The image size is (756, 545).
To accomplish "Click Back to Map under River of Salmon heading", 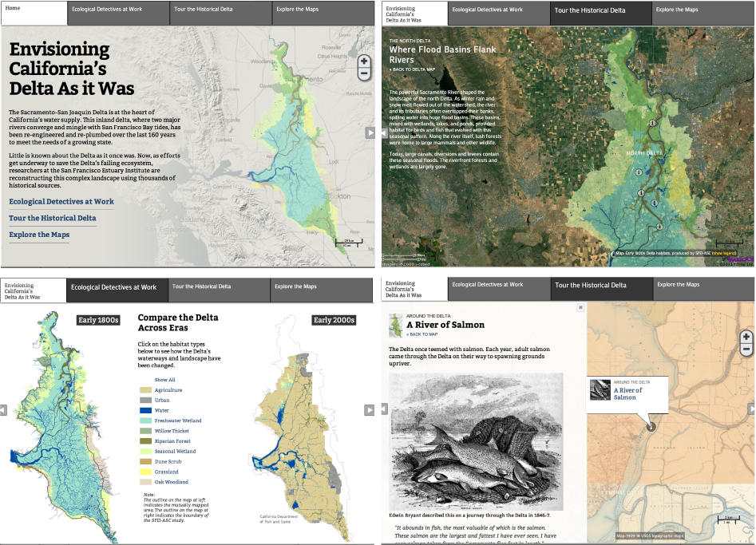I will point(422,334).
